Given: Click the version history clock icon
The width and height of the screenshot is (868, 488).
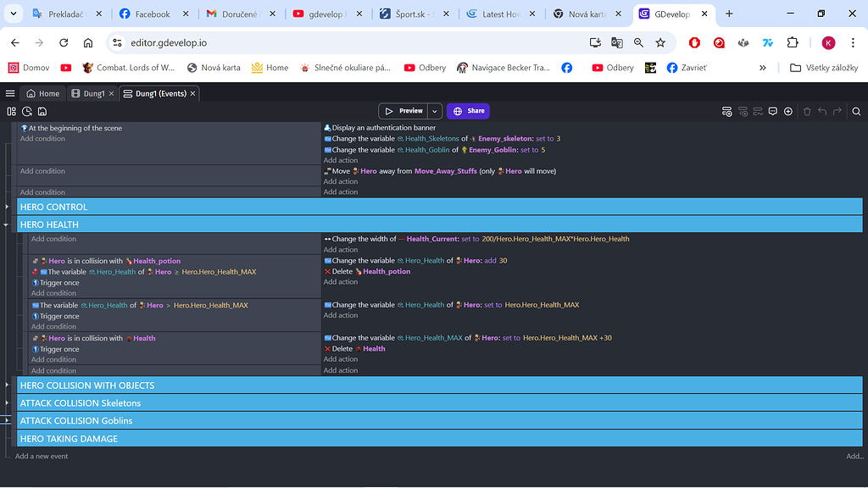Looking at the screenshot, I should tap(27, 111).
